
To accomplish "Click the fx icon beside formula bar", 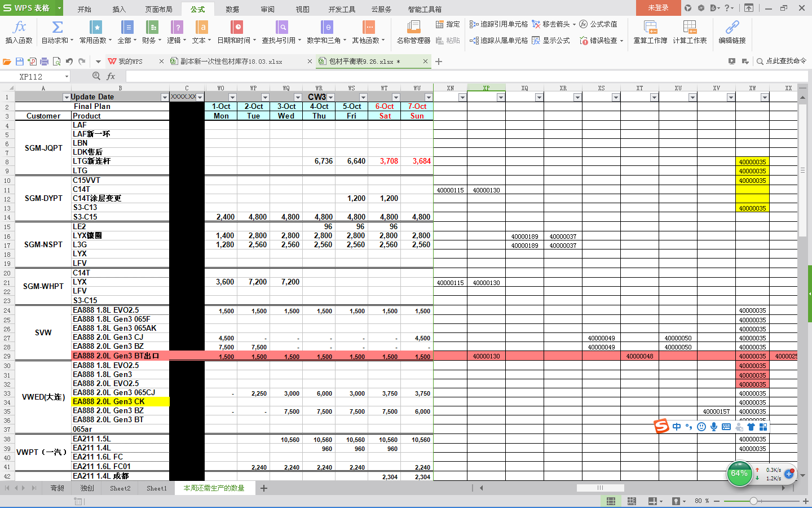I will [x=111, y=76].
